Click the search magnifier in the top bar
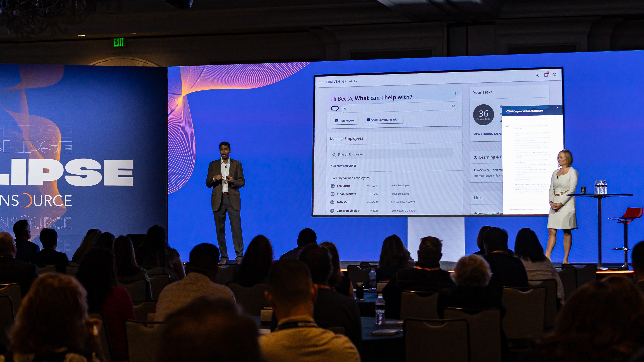Screen dimensions: 644x362 pos(537,75)
